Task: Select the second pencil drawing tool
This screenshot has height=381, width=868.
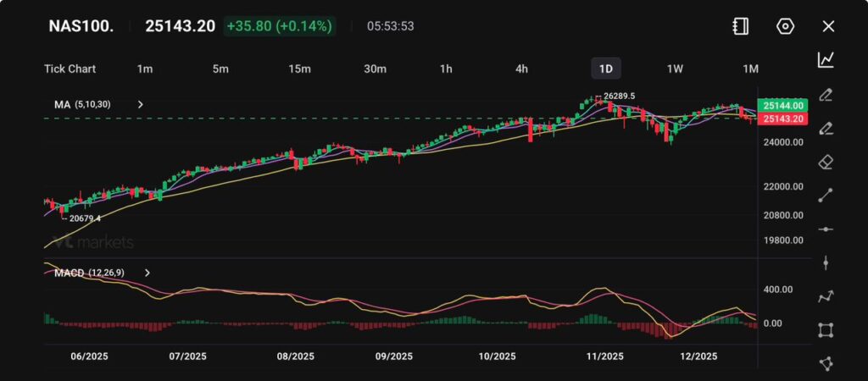Action: 826,129
